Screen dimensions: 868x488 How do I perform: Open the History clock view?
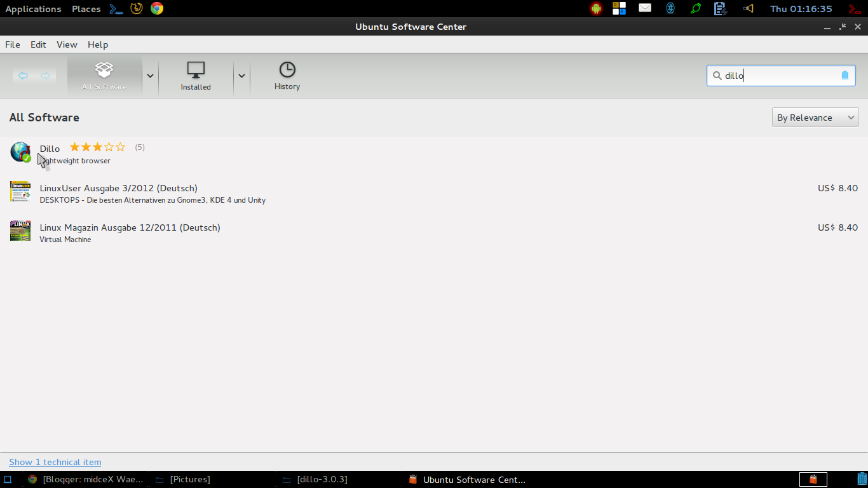click(287, 76)
